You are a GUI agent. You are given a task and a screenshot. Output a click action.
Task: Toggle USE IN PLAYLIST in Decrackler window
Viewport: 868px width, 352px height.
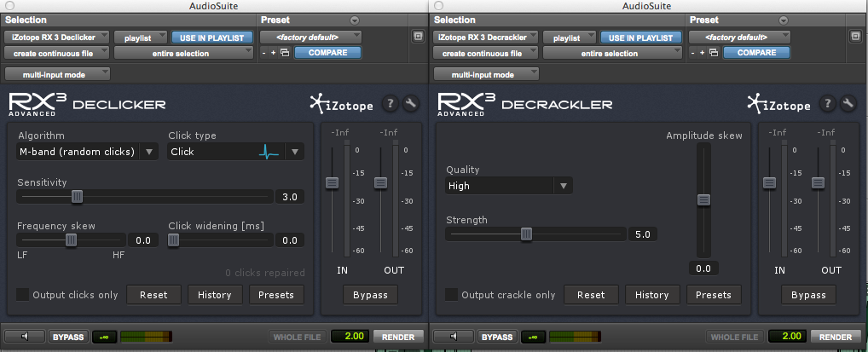pyautogui.click(x=641, y=38)
